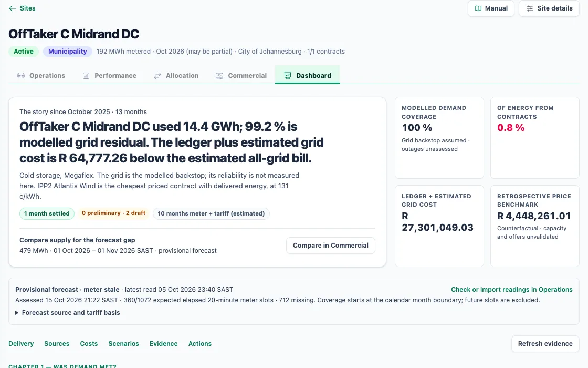Screen dimensions: 588x368
Task: Click the Retrospective Price Benchmark card
Action: pyautogui.click(x=535, y=226)
